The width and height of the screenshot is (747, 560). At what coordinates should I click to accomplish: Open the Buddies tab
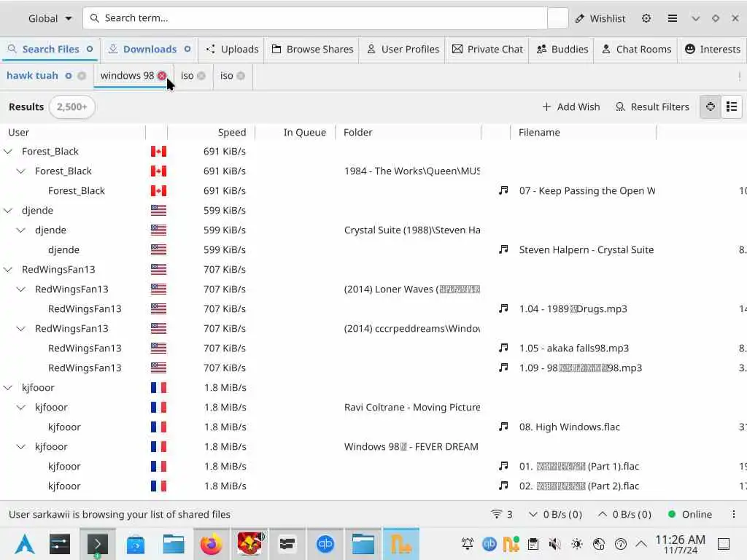[x=562, y=49]
